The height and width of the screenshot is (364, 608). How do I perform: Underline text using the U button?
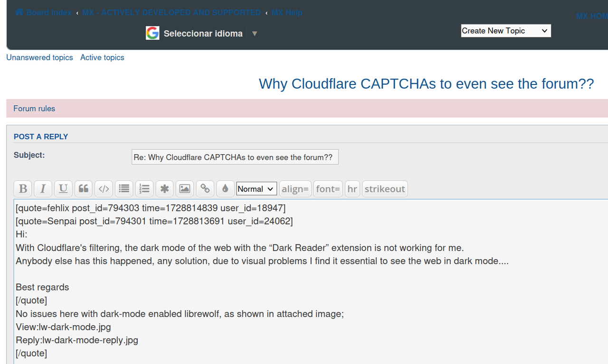pos(63,188)
